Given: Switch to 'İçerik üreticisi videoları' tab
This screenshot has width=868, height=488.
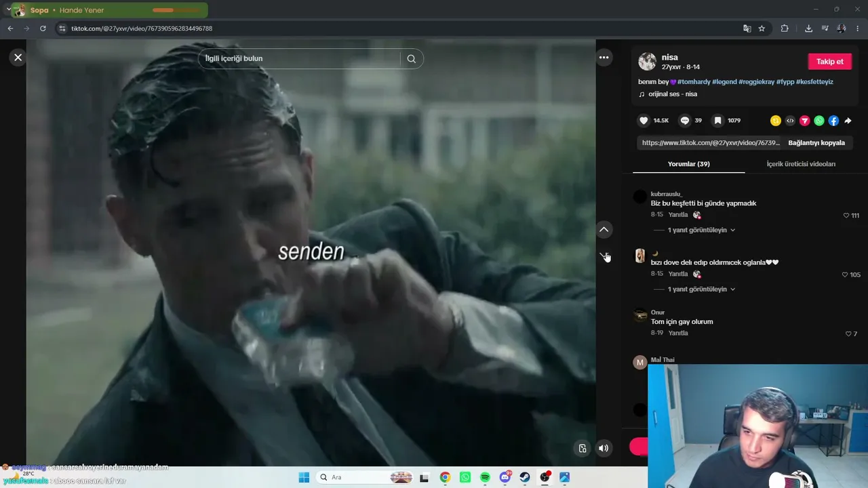Looking at the screenshot, I should [801, 164].
